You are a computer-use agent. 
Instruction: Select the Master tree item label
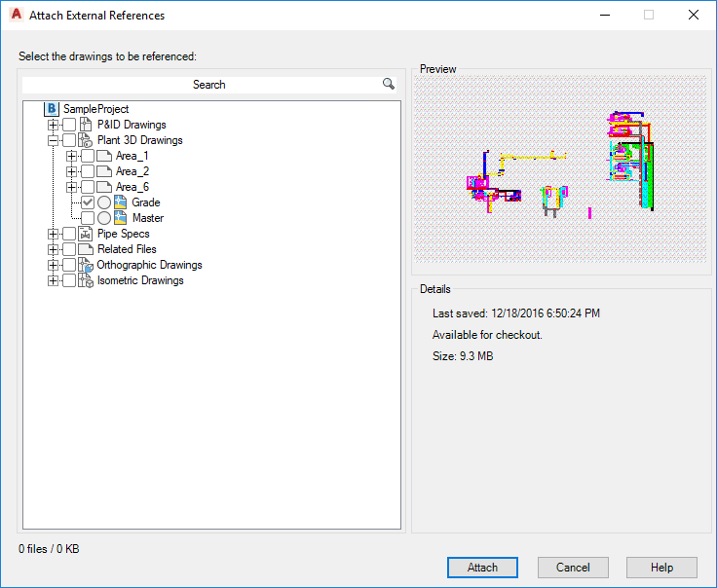click(148, 218)
